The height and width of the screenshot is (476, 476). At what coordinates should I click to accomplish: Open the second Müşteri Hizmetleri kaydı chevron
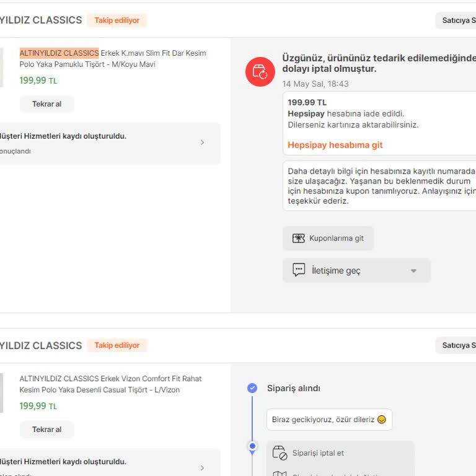click(x=202, y=468)
